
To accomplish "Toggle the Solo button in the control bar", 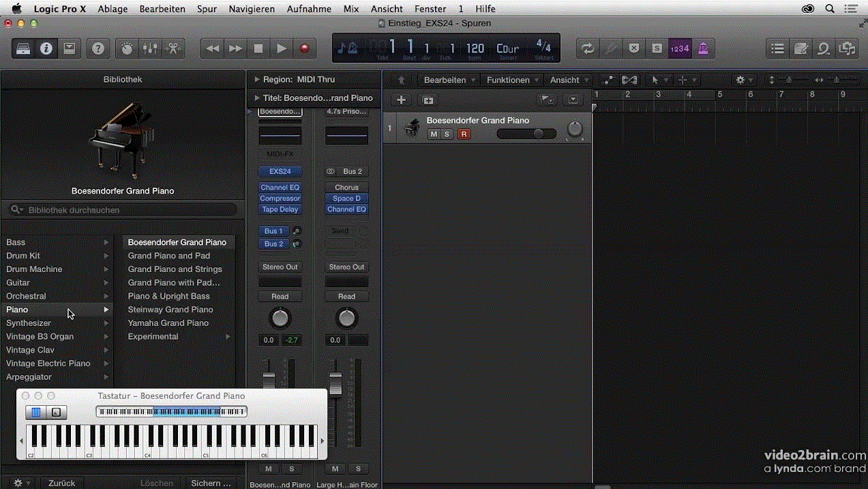I will (x=657, y=48).
